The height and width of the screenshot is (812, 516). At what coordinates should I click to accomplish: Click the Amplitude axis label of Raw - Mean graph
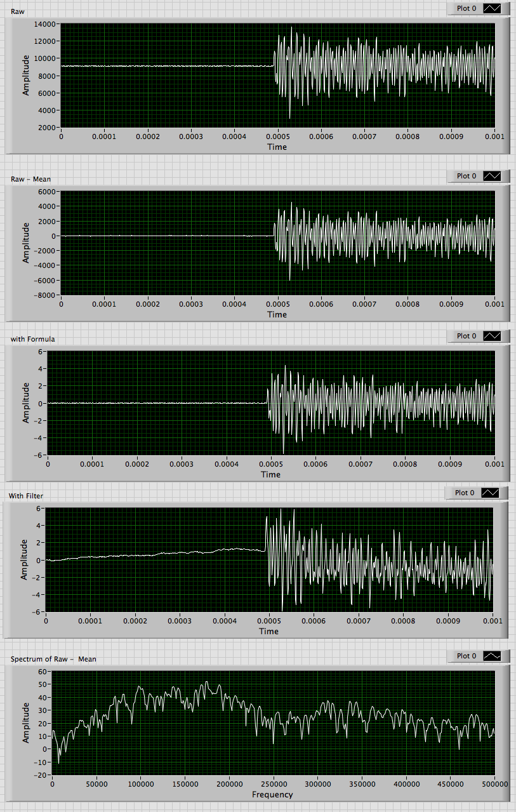pos(26,243)
